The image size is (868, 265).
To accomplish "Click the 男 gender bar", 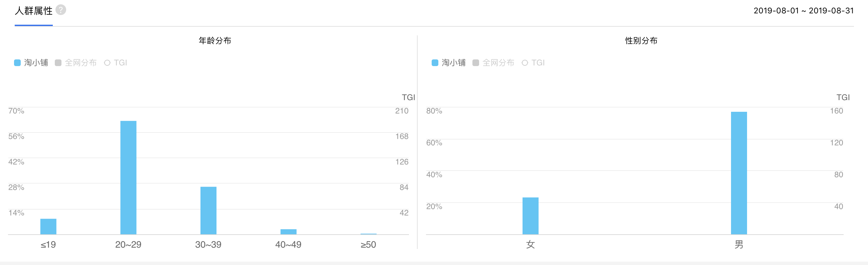I will tap(739, 173).
